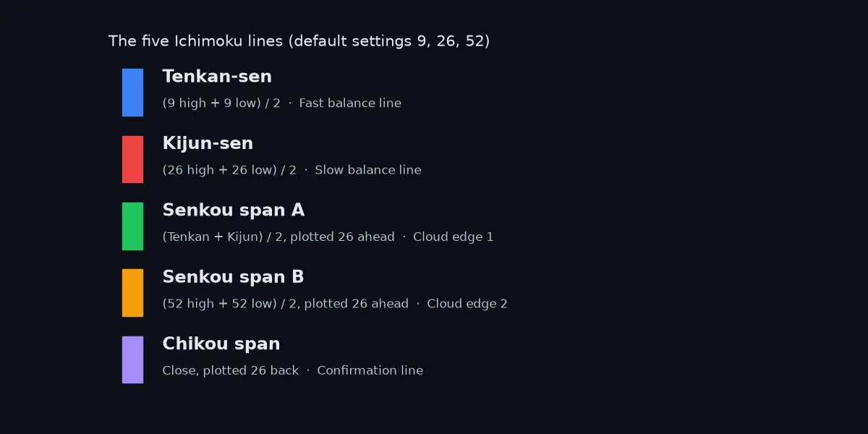Click the green Senkou span A swatch
The width and height of the screenshot is (868, 434).
pos(132,226)
